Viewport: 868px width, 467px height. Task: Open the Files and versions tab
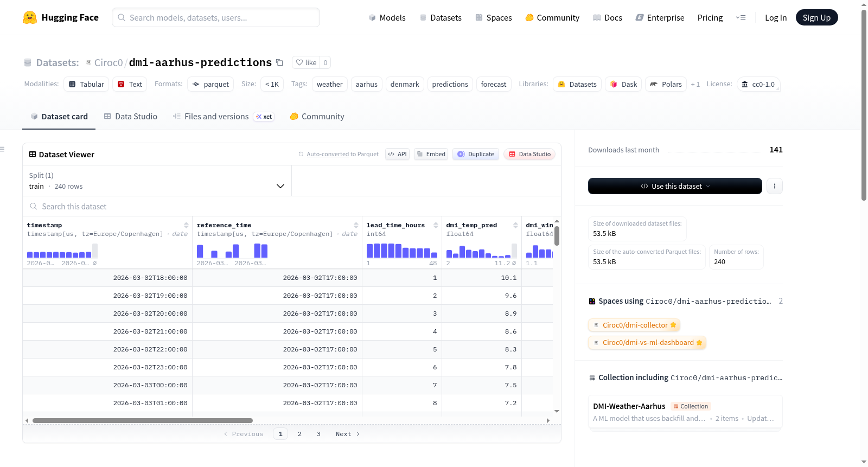point(224,117)
